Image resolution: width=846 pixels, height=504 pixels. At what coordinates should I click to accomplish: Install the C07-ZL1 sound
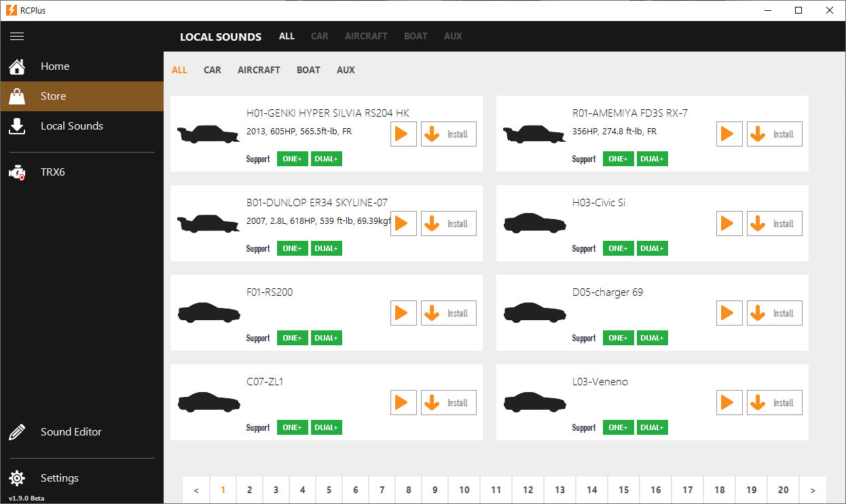point(449,403)
